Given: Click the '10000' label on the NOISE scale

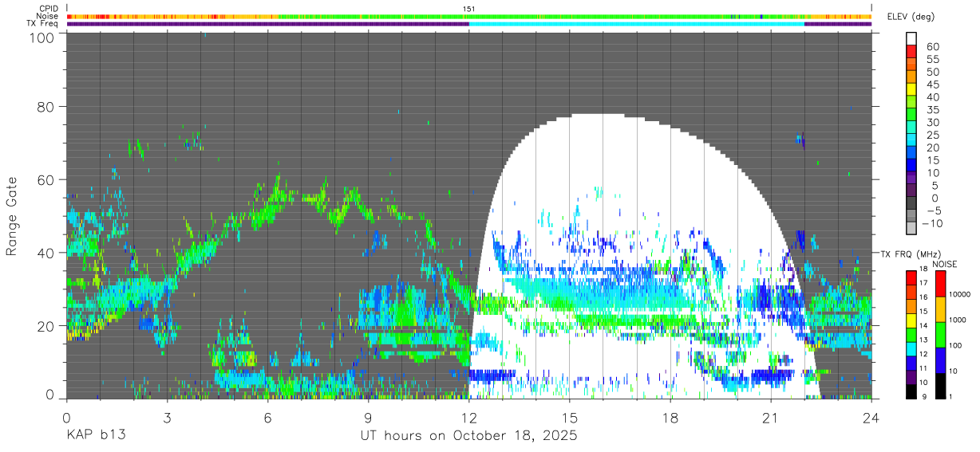Looking at the screenshot, I should pos(961,295).
